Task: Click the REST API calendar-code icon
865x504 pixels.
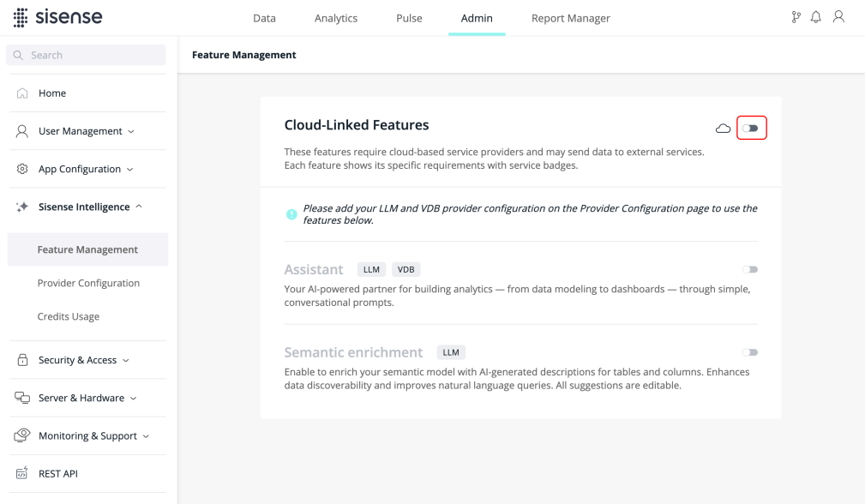Action: tap(21, 473)
